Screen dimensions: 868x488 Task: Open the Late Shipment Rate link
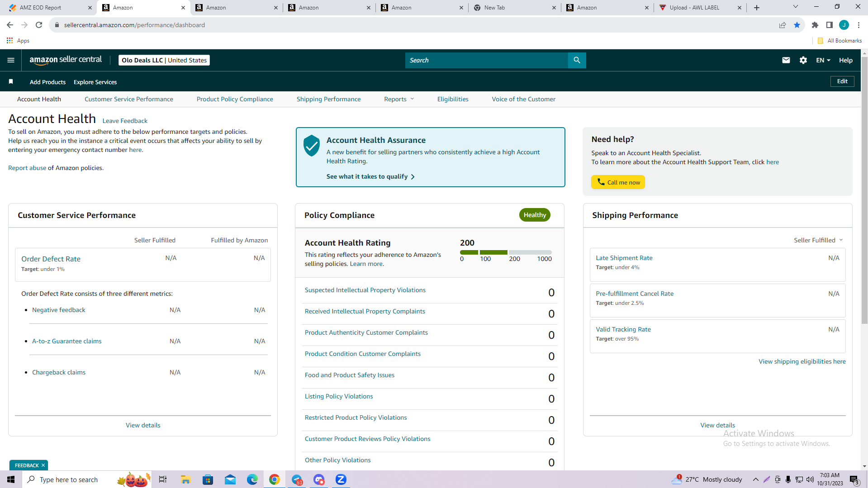(x=624, y=258)
